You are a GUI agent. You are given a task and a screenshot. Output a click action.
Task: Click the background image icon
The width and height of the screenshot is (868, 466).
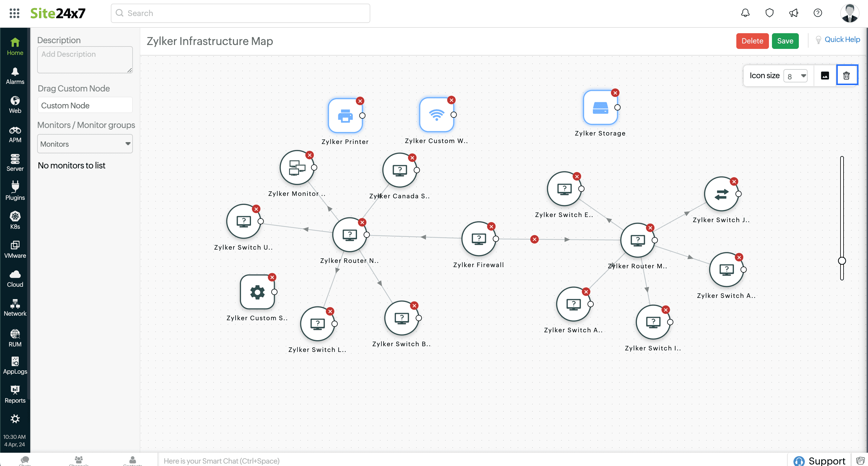tap(825, 75)
